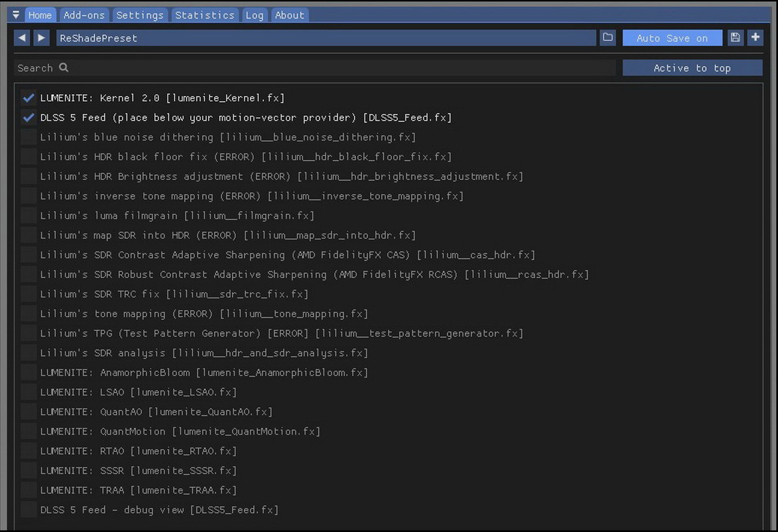Open the Settings tab
This screenshot has height=532, width=778.
coord(140,15)
